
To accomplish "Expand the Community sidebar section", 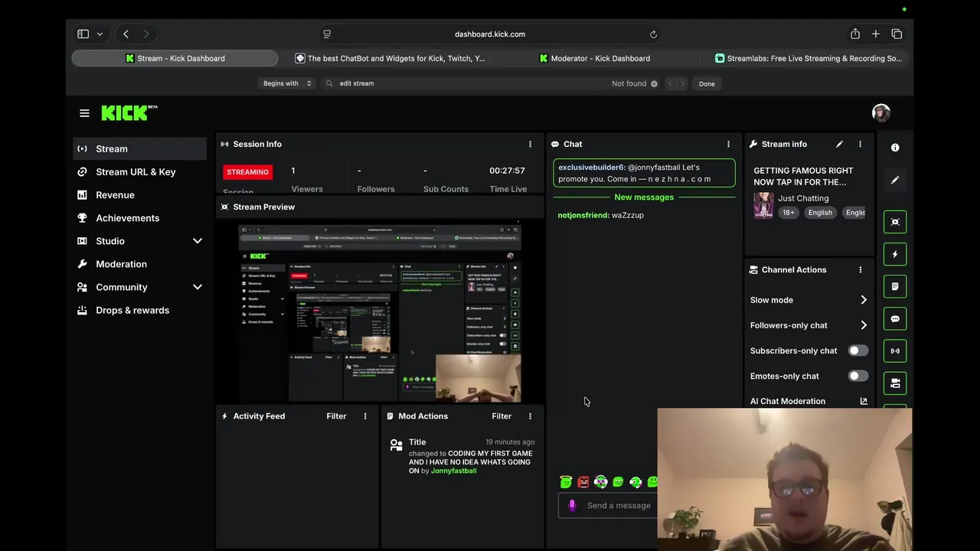I will point(198,287).
